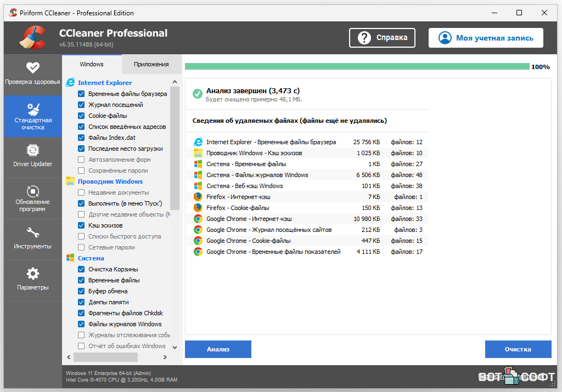562x392 pixels.
Task: Toggle Очистка Корзины checkbox
Action: tap(81, 269)
